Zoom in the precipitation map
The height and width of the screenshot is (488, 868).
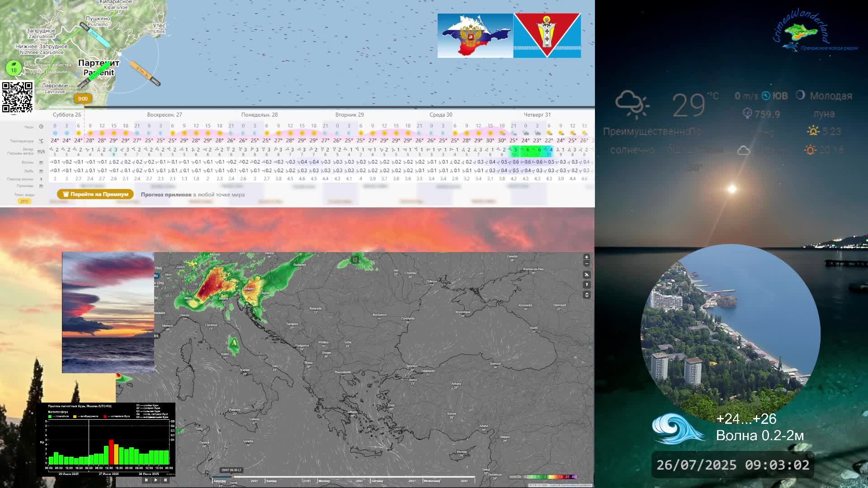tap(586, 257)
